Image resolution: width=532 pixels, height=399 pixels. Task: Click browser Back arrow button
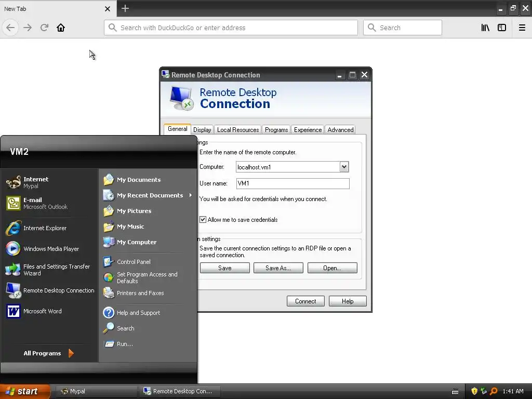(x=10, y=28)
